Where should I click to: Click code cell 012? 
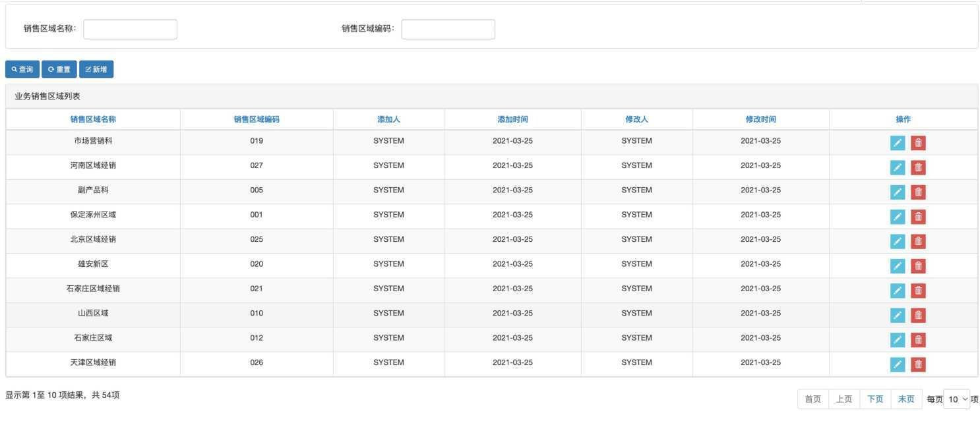(x=257, y=338)
